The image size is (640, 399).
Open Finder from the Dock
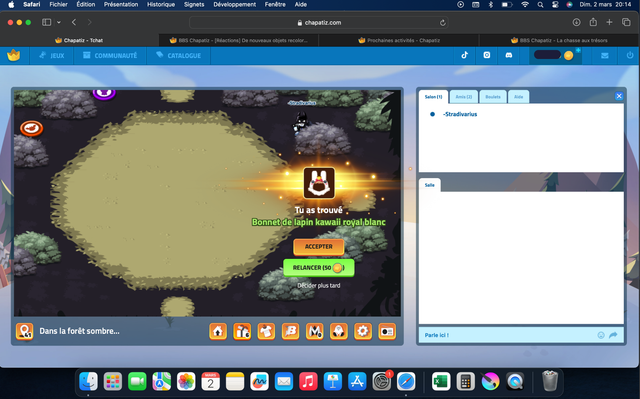click(89, 382)
